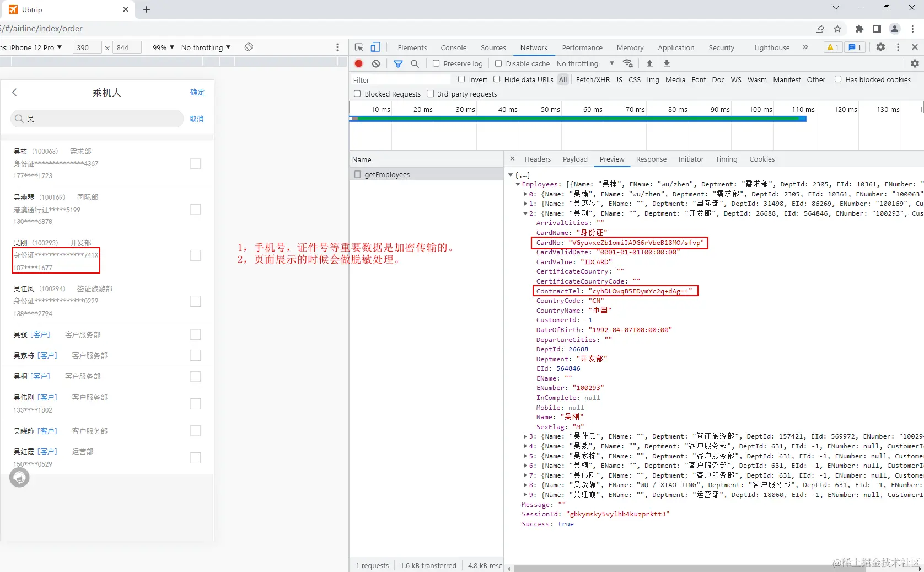Open a new browser tab

[x=147, y=9]
